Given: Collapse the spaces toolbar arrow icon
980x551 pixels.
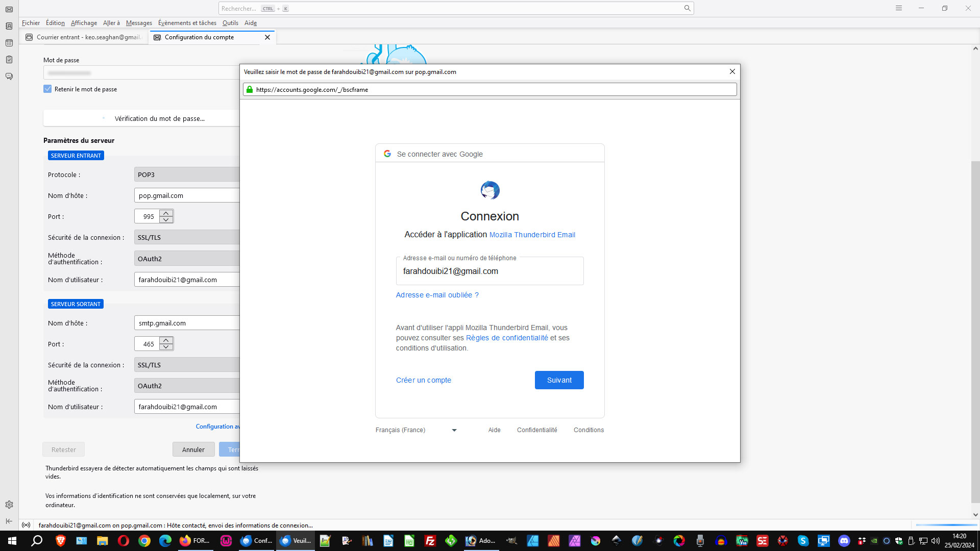Looking at the screenshot, I should click(9, 521).
